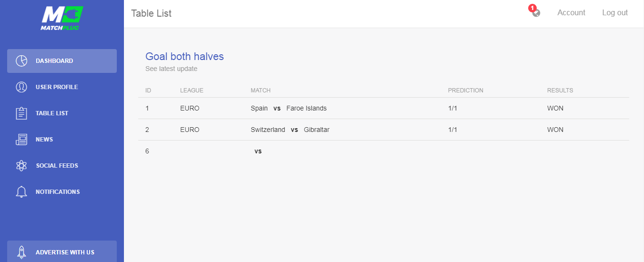
Task: Open the Table List clipboard icon
Action: 21,113
